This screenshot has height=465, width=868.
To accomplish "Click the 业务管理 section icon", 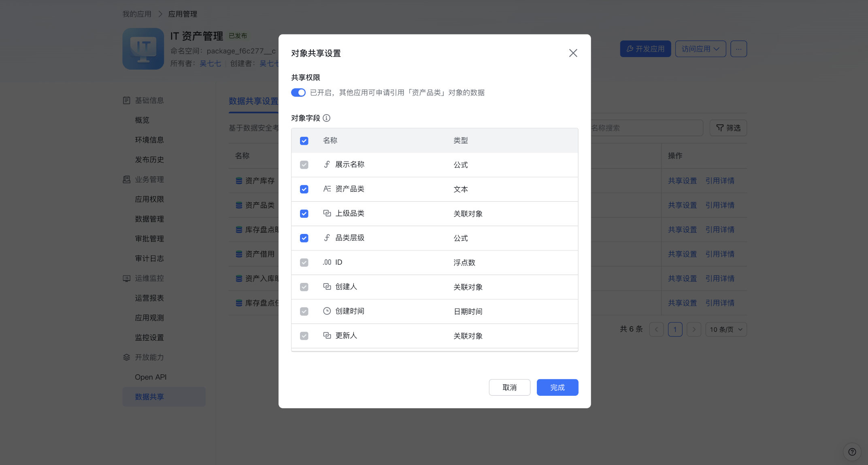I will click(127, 179).
